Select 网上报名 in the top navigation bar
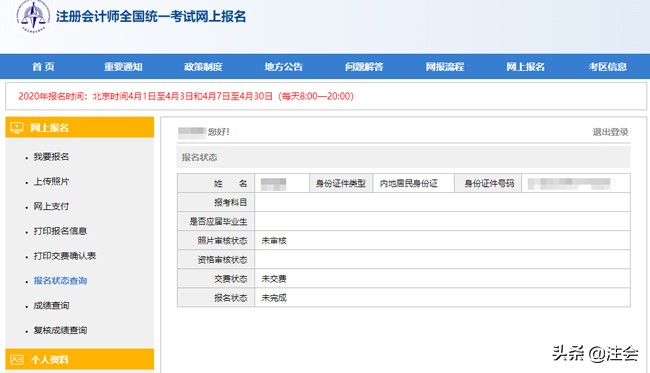The image size is (650, 373). (525, 67)
